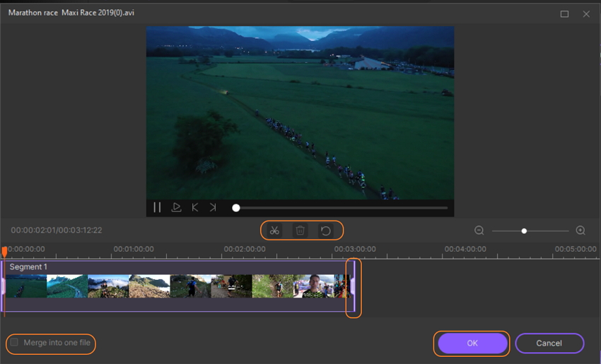
Task: Zoom out the timeline with the minus magnifier
Action: pos(479,230)
